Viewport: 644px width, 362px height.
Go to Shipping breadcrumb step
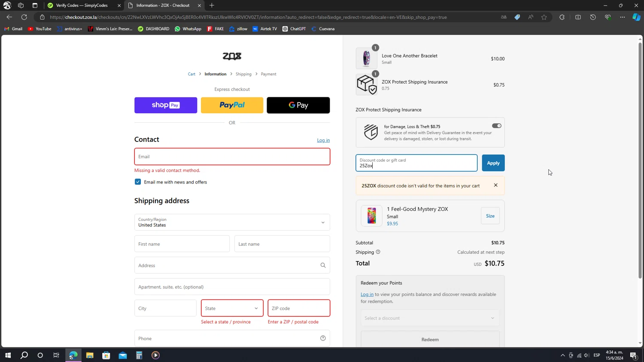[x=243, y=74]
